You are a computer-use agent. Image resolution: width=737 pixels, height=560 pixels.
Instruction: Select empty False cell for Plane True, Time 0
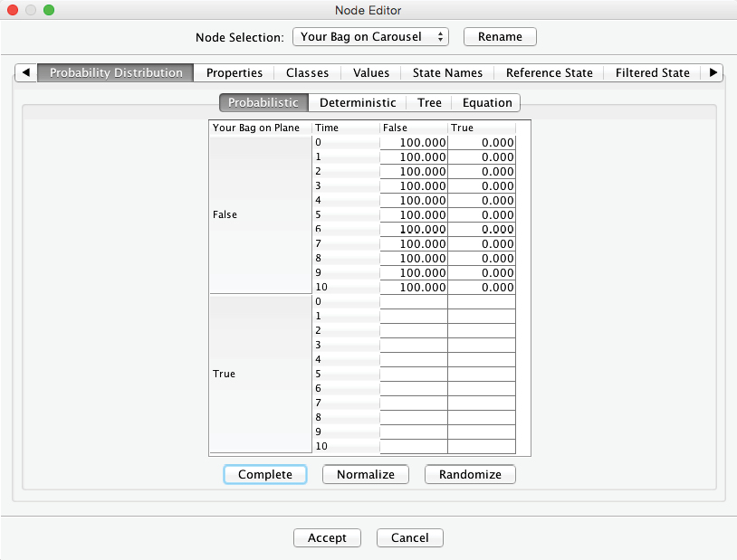click(414, 301)
